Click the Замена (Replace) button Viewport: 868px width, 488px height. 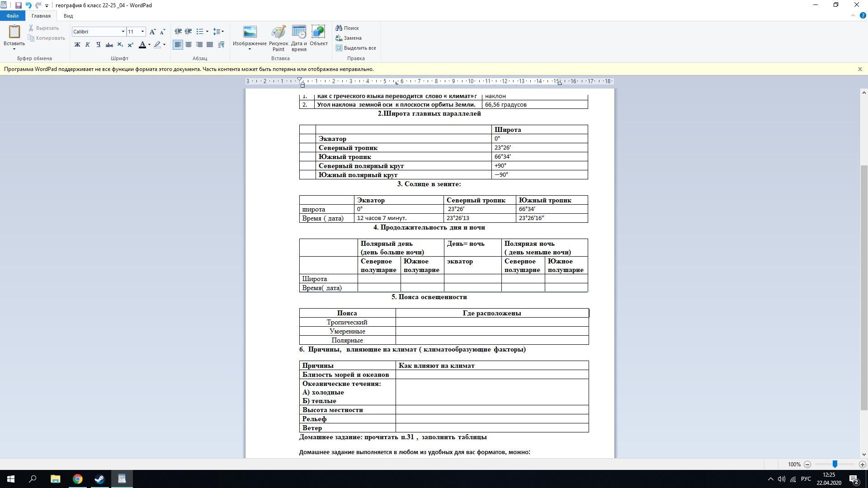pos(349,38)
